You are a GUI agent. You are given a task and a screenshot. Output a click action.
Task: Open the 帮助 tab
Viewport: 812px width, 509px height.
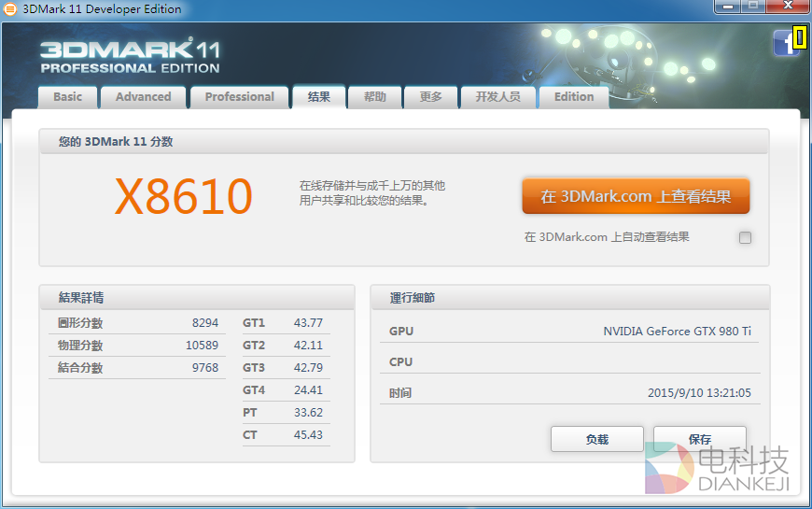[x=375, y=97]
